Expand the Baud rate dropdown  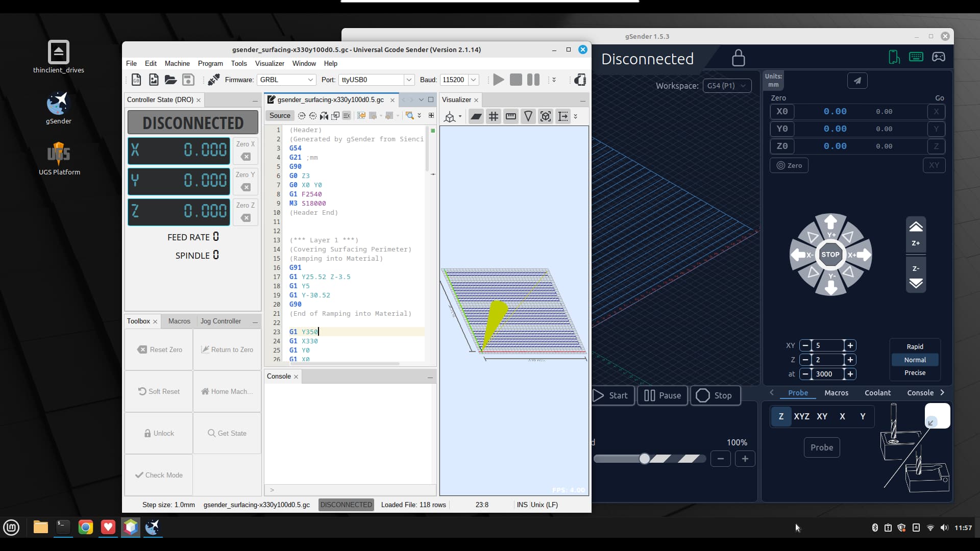point(473,80)
